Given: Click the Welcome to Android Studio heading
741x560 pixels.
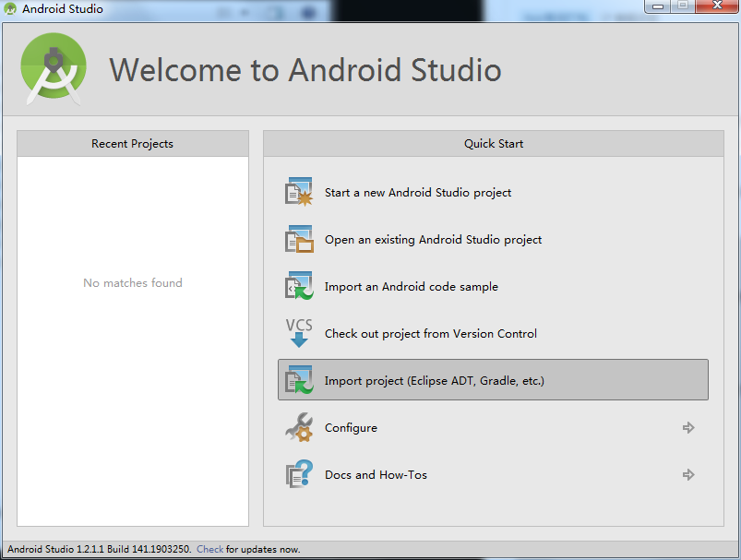Looking at the screenshot, I should (x=305, y=70).
